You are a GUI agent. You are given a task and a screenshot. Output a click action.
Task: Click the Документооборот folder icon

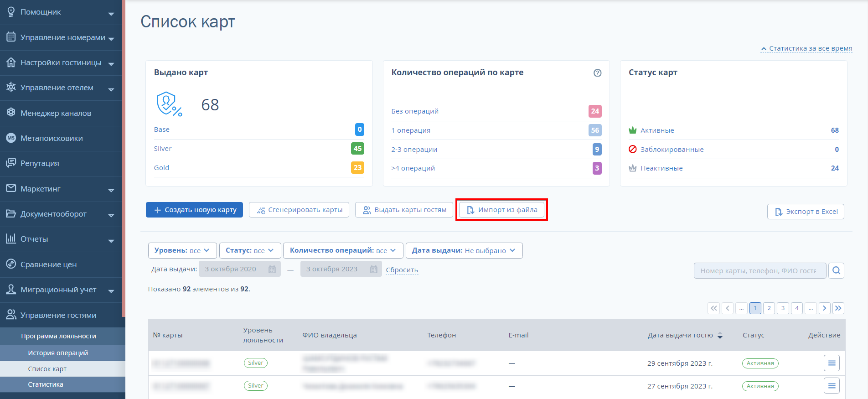tap(11, 213)
